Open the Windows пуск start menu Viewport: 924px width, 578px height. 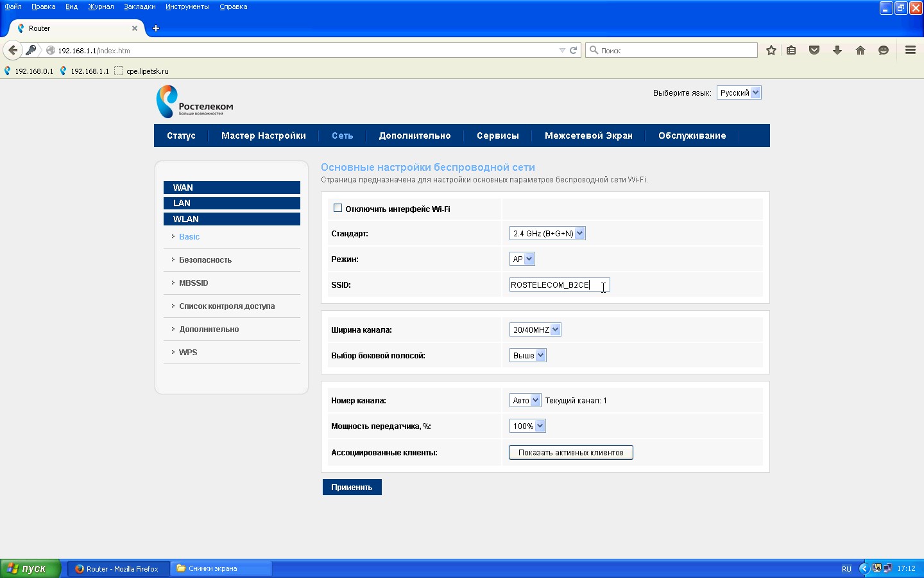30,568
